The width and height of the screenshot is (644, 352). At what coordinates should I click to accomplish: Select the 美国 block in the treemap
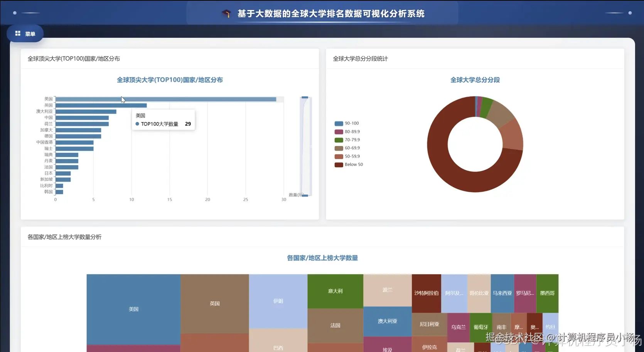133,309
